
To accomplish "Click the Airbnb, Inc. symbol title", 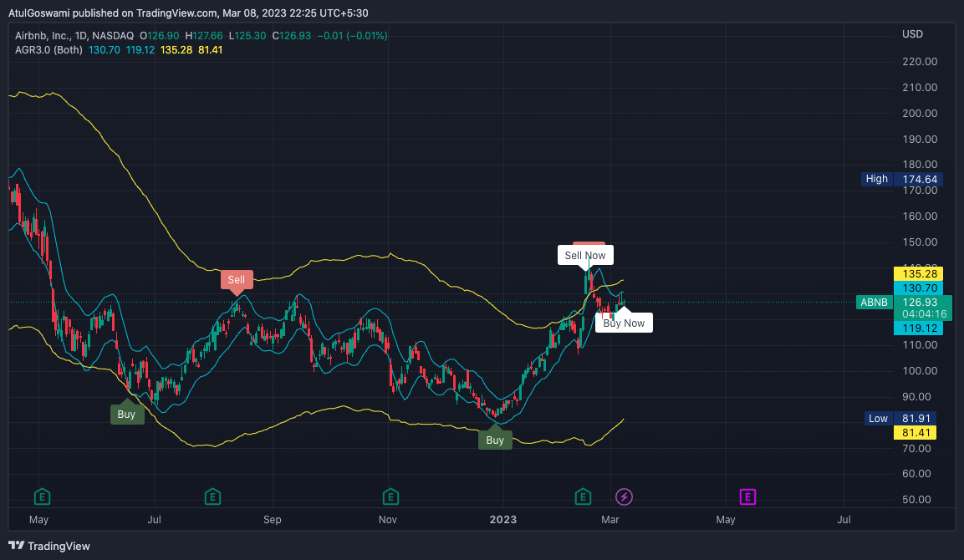I will tap(42, 36).
